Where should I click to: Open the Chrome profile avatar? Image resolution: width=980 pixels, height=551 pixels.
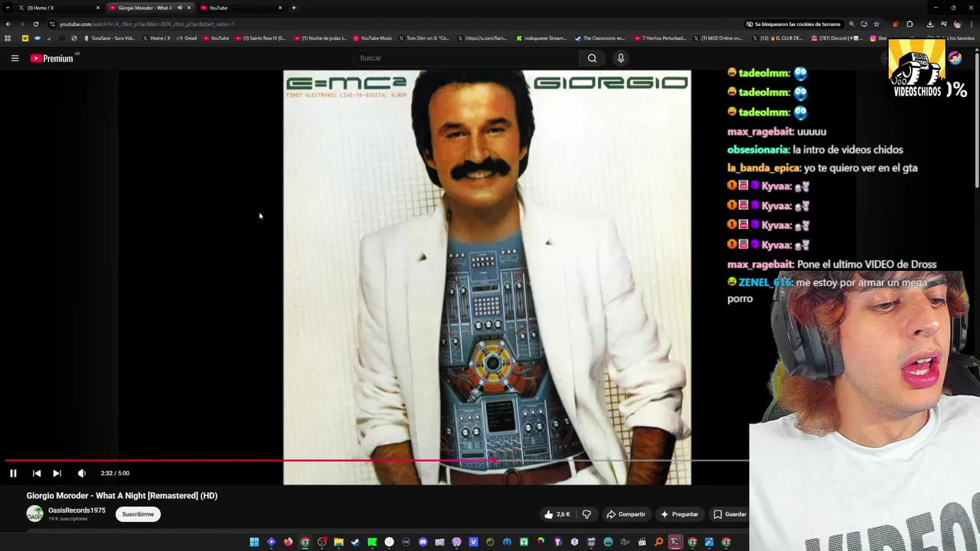[x=957, y=24]
